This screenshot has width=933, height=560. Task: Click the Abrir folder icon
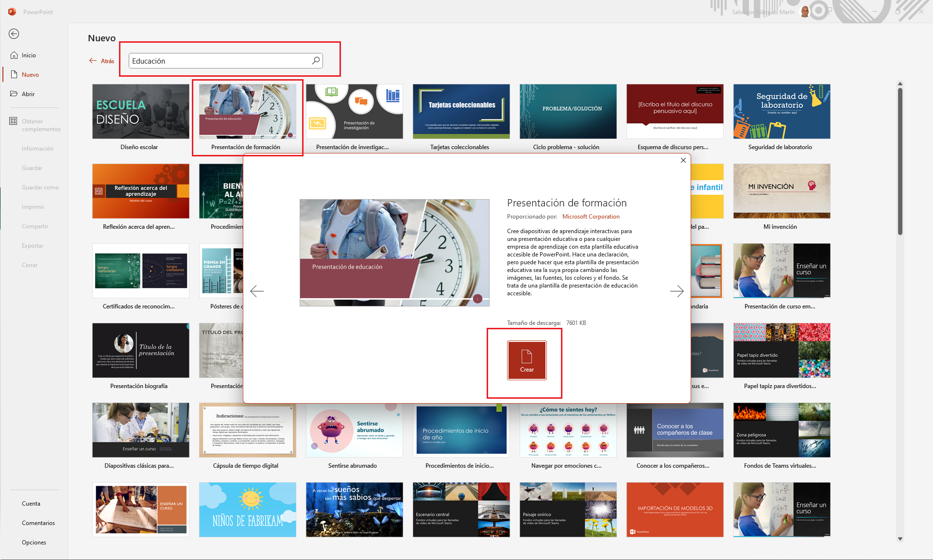pos(14,94)
